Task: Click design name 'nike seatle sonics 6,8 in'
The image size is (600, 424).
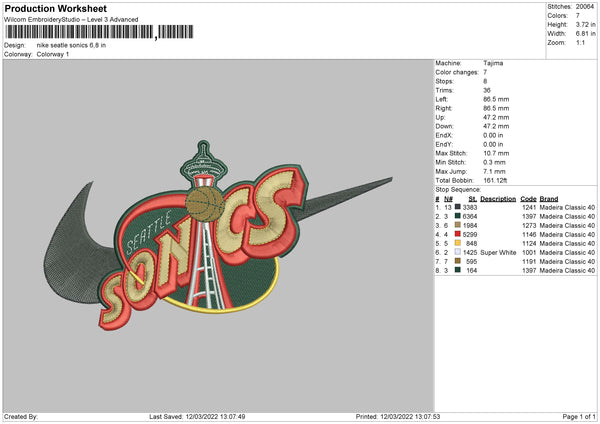Action: click(71, 45)
